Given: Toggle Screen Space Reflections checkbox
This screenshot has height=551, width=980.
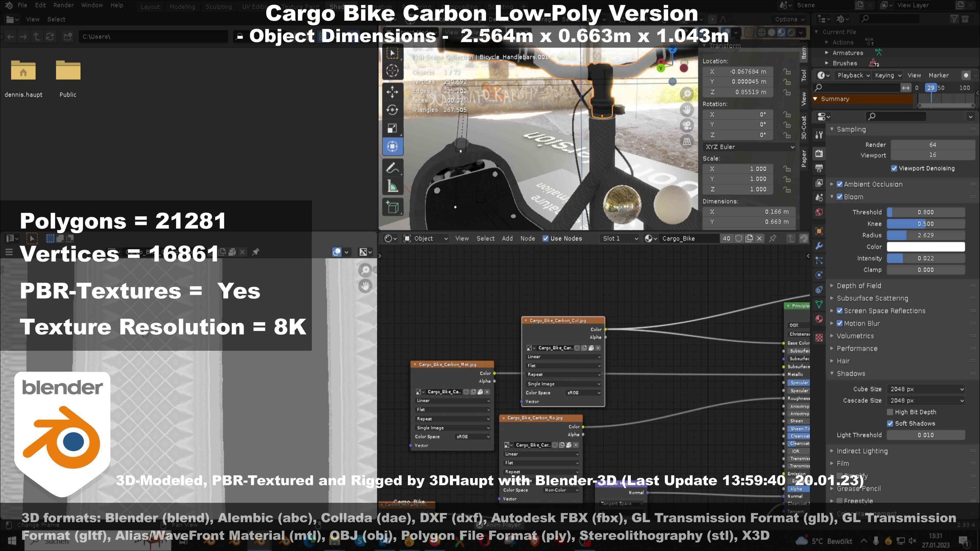Looking at the screenshot, I should point(840,311).
